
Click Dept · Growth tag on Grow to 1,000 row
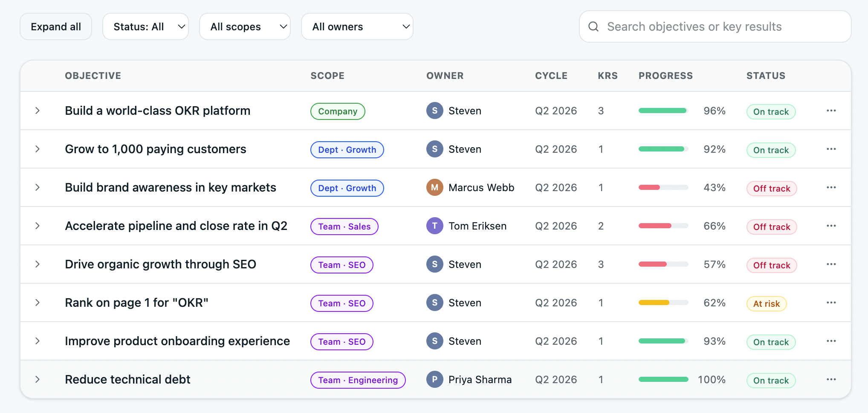347,150
